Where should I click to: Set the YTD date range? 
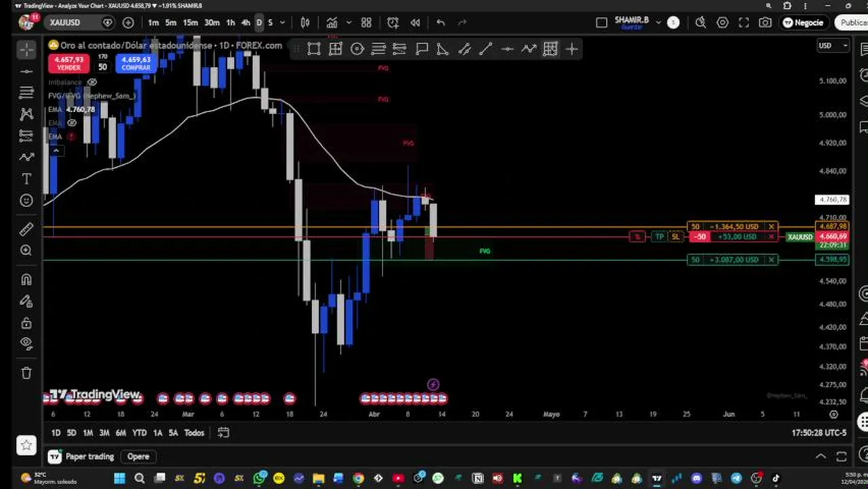coord(139,433)
